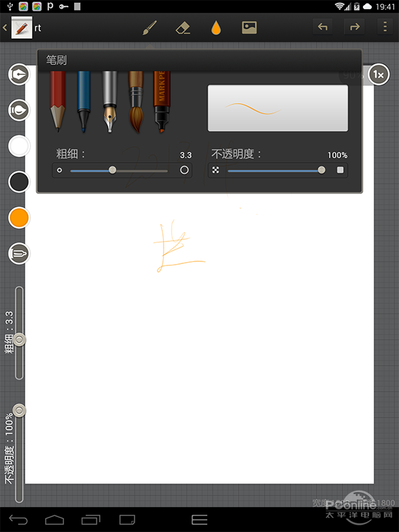Choose the paintbrush with brown bristles
Viewport: 399px width, 532px height.
[136, 102]
